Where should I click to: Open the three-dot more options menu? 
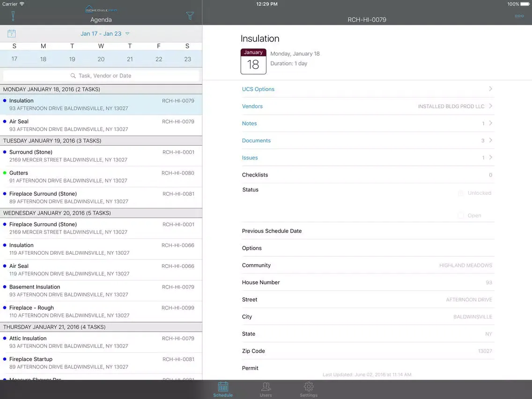tap(519, 16)
